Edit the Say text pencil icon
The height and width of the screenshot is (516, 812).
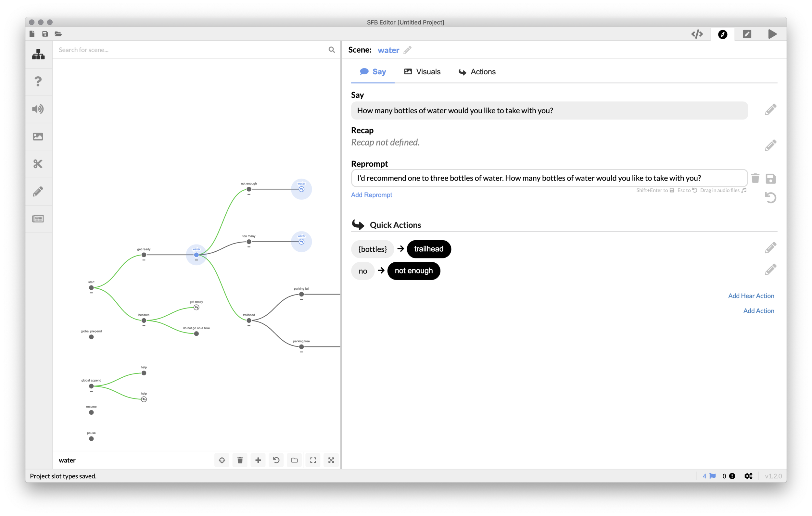(x=770, y=110)
